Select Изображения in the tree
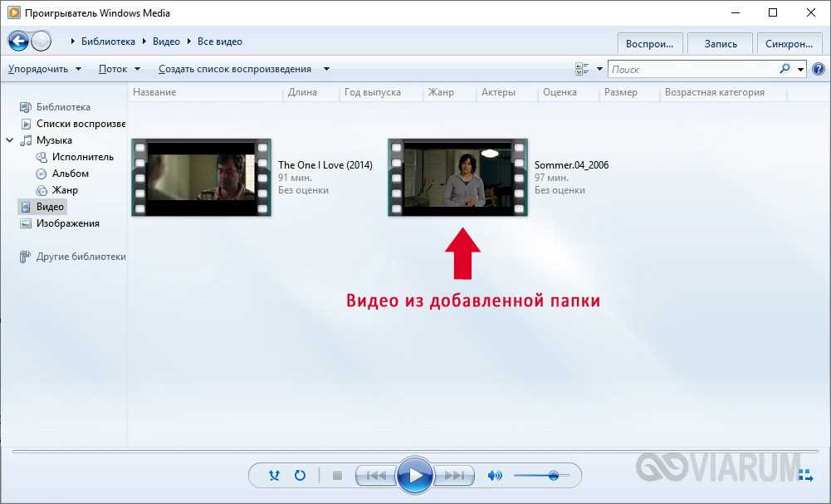The width and height of the screenshot is (831, 504). click(68, 223)
